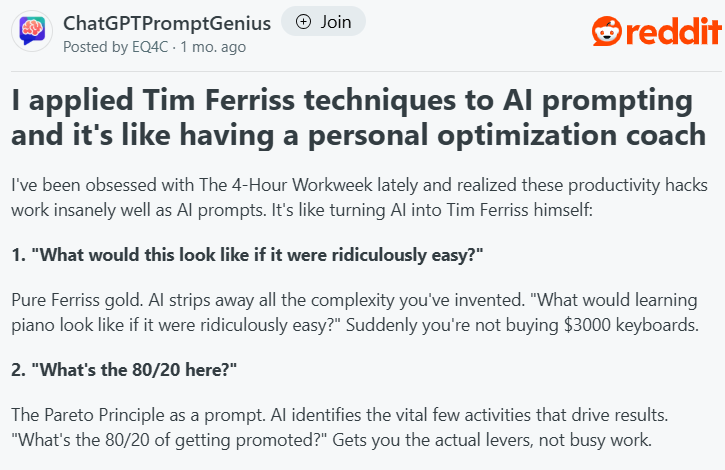The image size is (725, 470).
Task: Click the reddit wordmark text
Action: [672, 35]
